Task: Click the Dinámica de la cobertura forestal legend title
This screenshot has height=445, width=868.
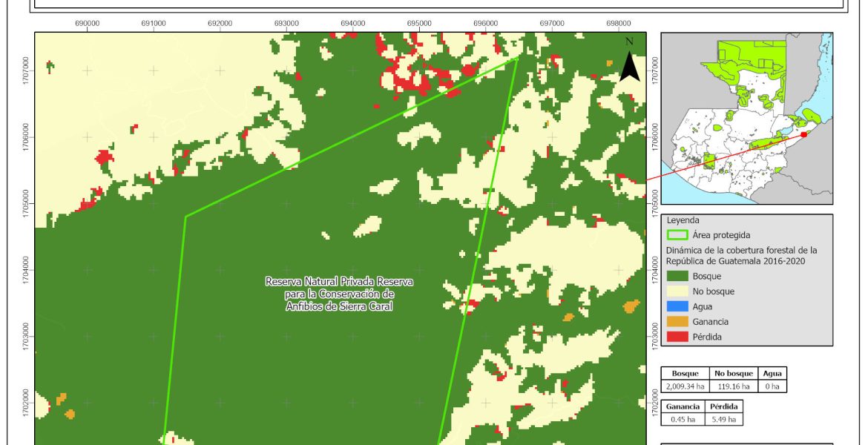Action: (741, 255)
